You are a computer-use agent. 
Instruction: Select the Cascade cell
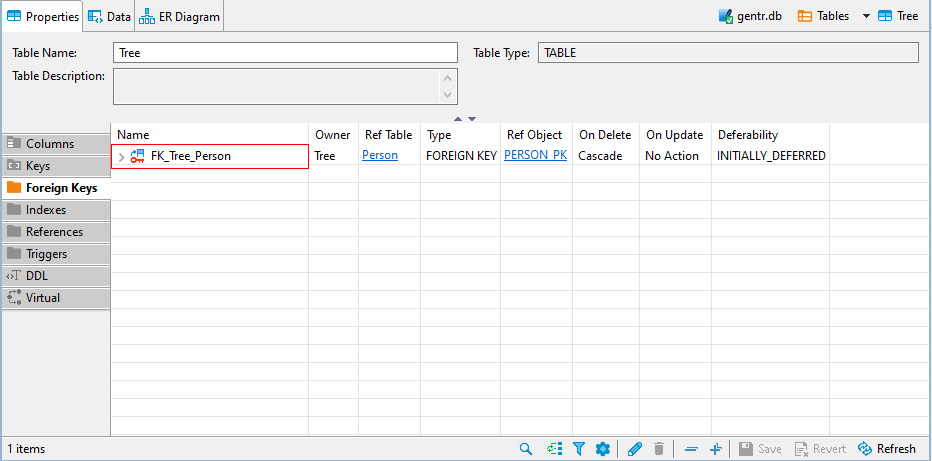pos(606,156)
